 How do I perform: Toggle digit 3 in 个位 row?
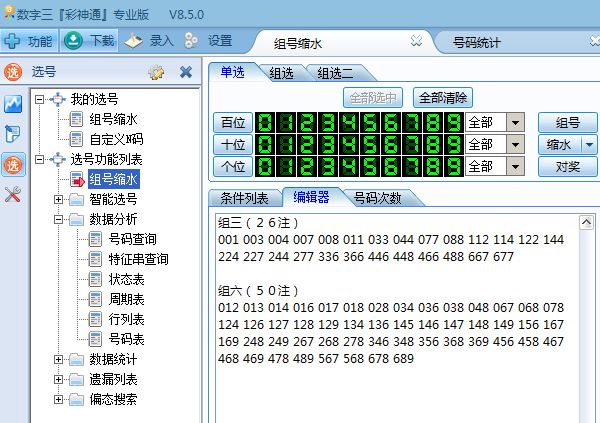(328, 167)
